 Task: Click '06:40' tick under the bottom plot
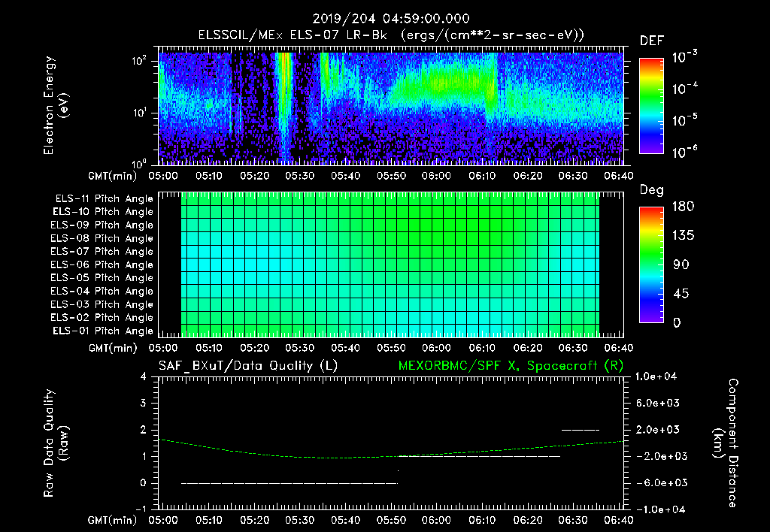coord(619,520)
